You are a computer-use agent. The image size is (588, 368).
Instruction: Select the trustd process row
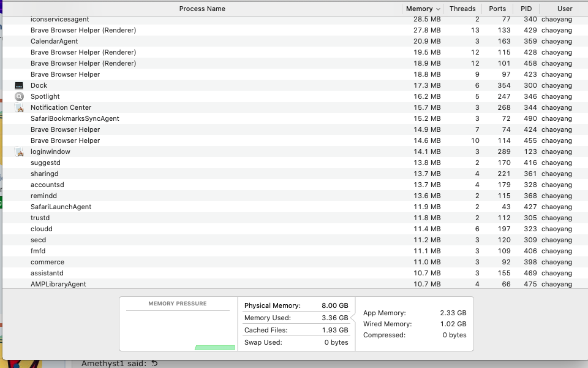point(295,218)
